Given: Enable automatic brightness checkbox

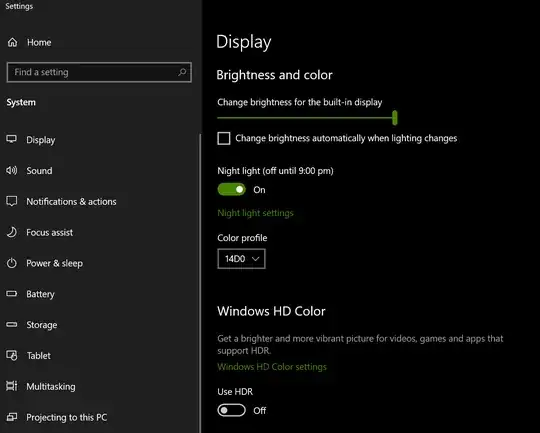Looking at the screenshot, I should coord(224,138).
